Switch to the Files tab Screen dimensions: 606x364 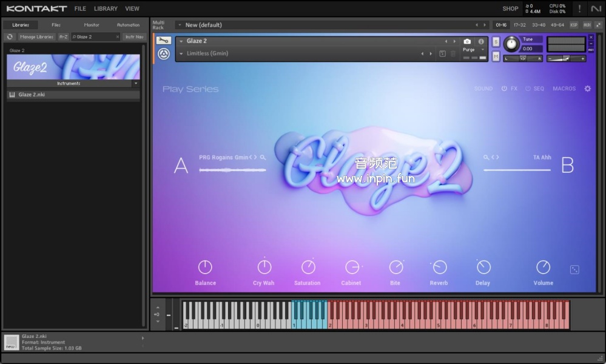56,25
